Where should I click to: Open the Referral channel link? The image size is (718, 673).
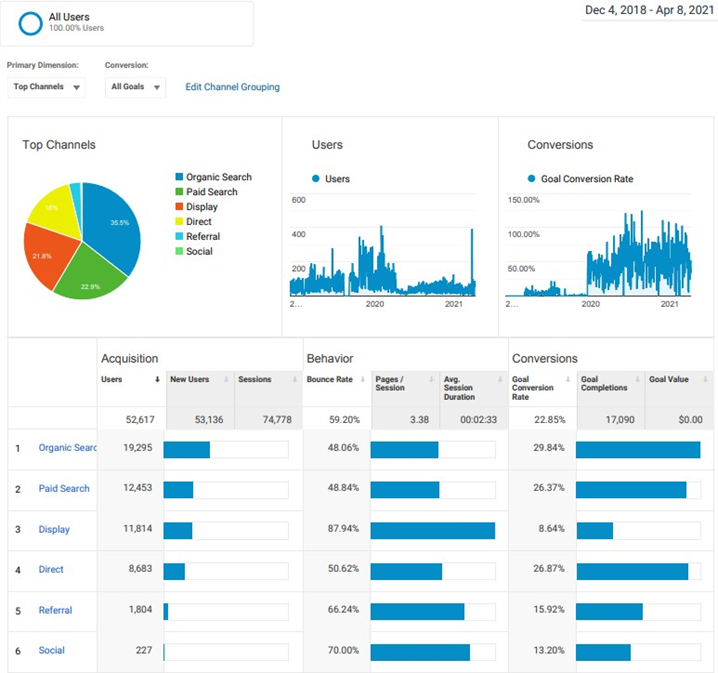point(55,610)
